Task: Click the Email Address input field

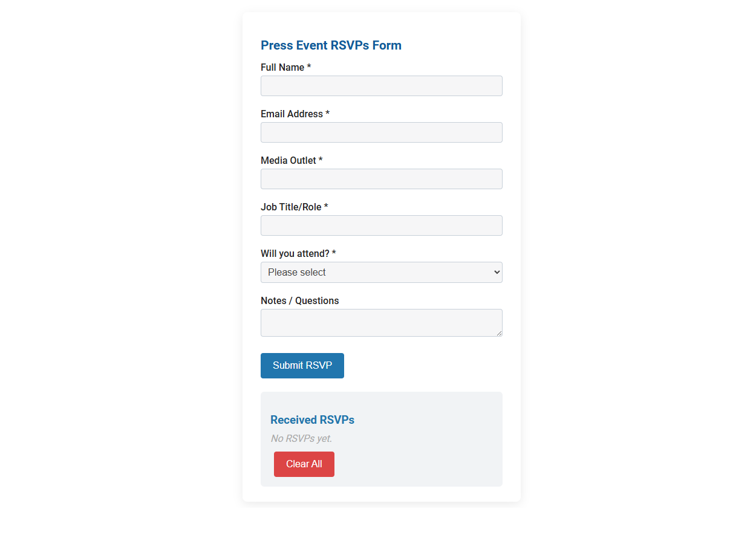Action: 381,132
